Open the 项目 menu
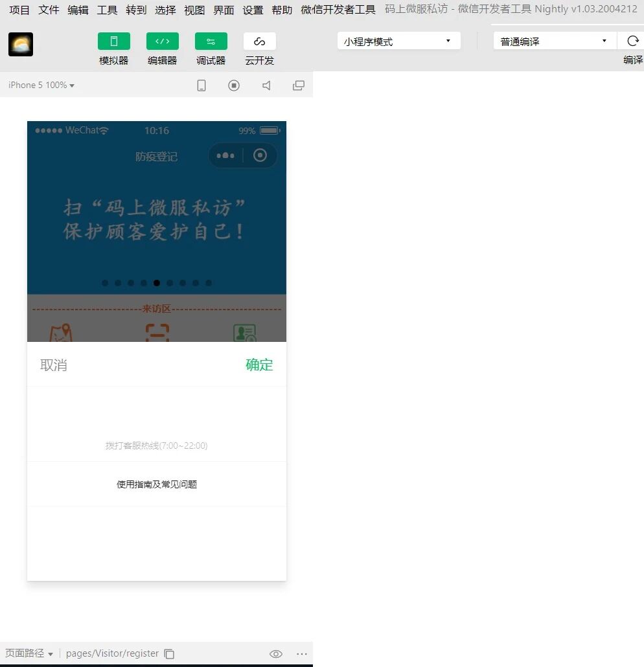 (19, 10)
